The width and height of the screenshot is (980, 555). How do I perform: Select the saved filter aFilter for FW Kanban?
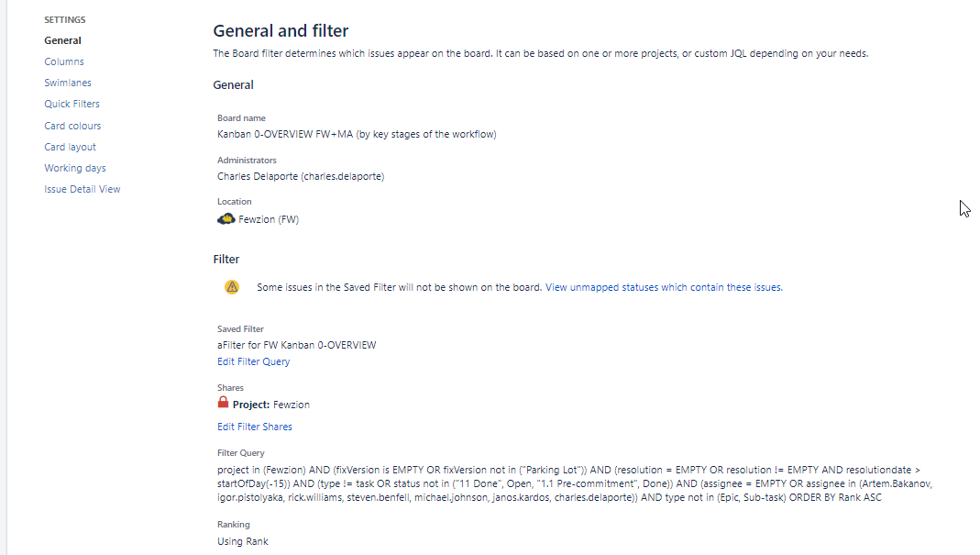tap(295, 345)
